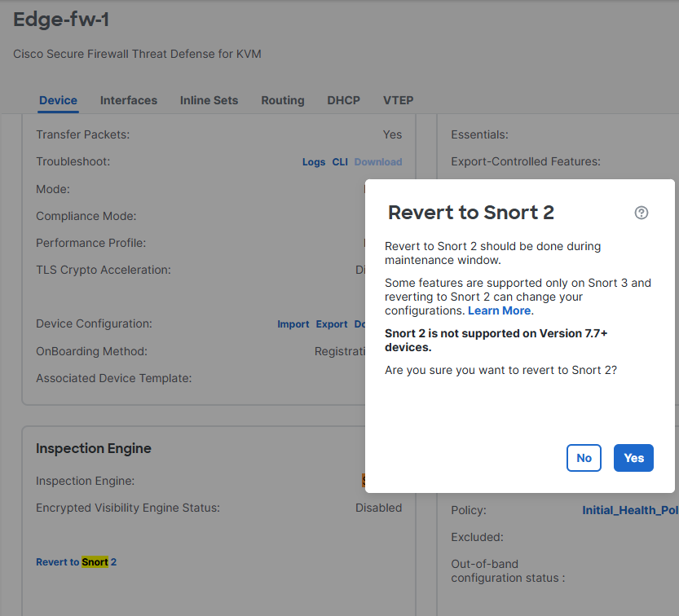Click the Excluded label in health section
Viewport: 679px width, 616px height.
pos(477,537)
